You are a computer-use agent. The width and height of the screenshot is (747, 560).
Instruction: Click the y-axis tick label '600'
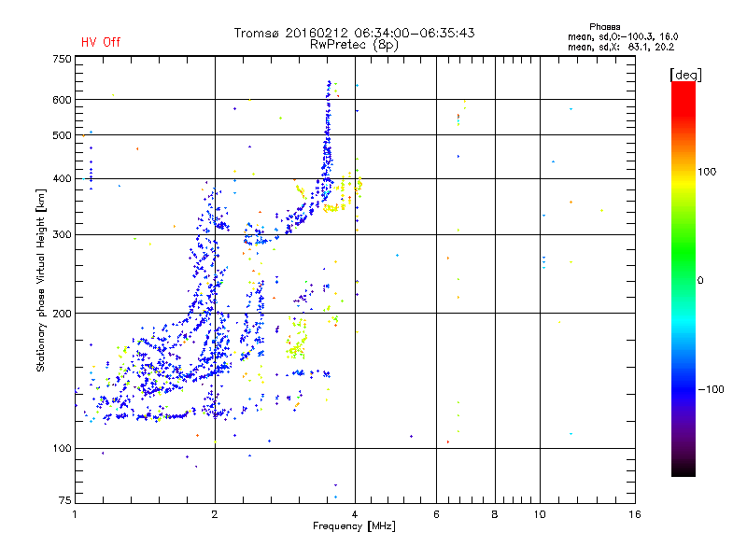coord(62,100)
